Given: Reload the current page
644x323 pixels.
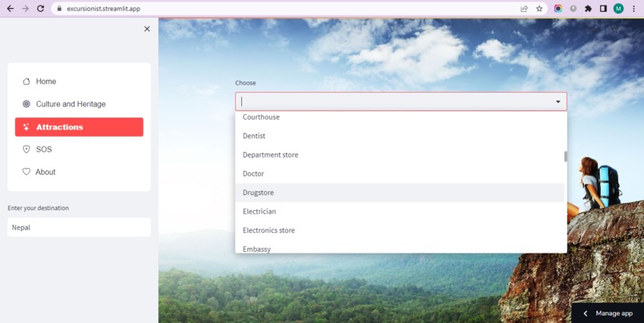Looking at the screenshot, I should (40, 9).
